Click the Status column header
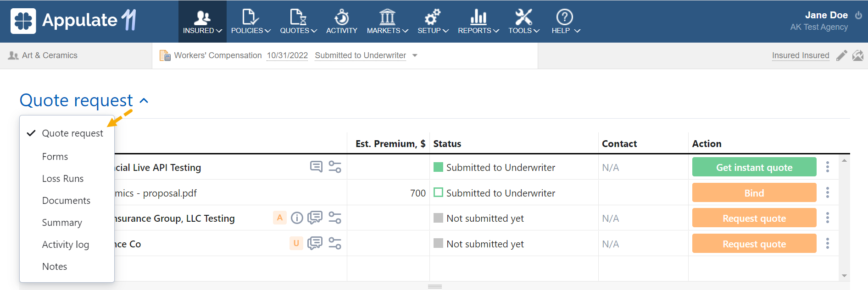Image resolution: width=868 pixels, height=290 pixels. click(x=447, y=144)
